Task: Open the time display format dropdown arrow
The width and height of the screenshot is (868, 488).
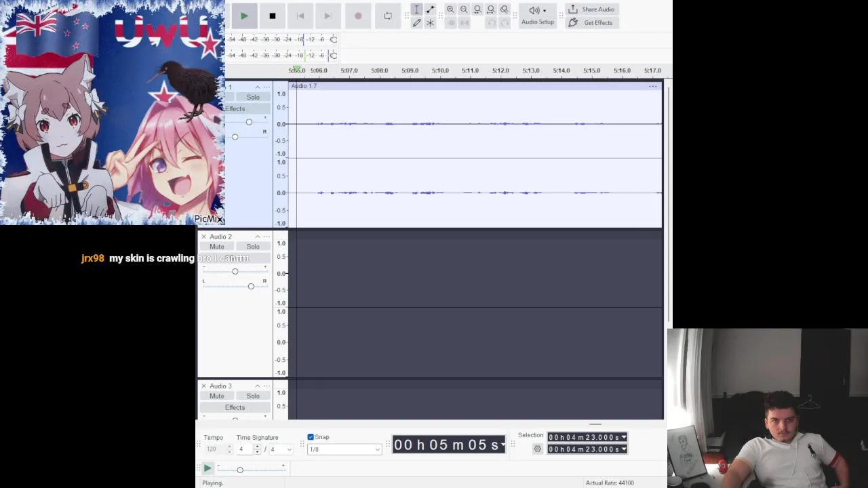Action: coord(502,445)
